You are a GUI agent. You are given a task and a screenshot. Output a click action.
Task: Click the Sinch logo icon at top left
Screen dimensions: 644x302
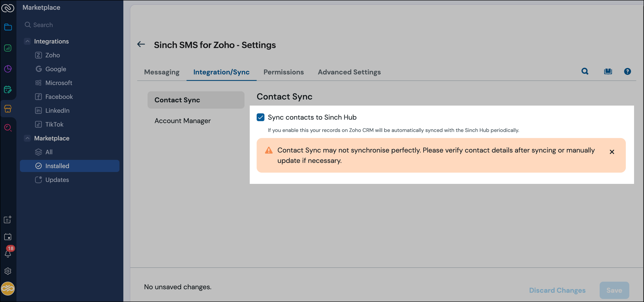coord(8,8)
